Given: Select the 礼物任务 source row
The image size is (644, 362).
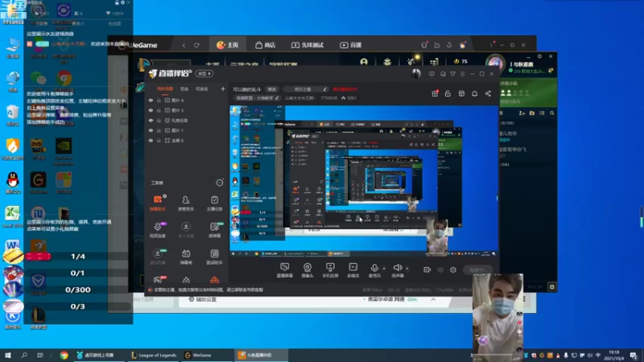Looking at the screenshot, I should point(187,121).
